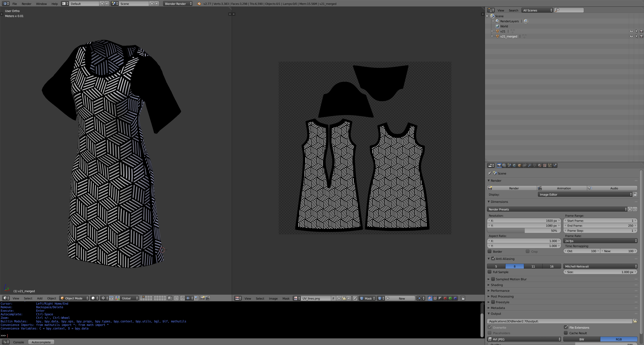Hide v21_merged object with the eye icon
Screen dimensions: 644x345
coord(631,36)
